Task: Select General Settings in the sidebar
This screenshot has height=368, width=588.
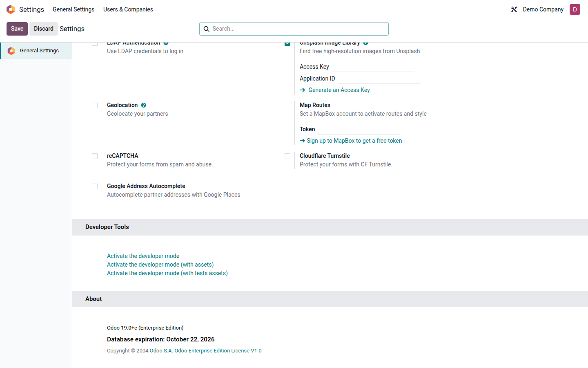Action: pyautogui.click(x=36, y=51)
